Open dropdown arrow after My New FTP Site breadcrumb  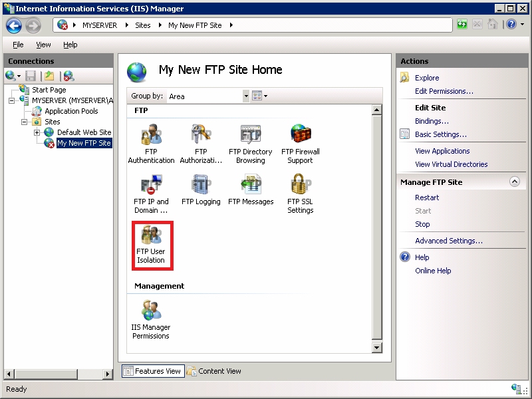click(231, 25)
